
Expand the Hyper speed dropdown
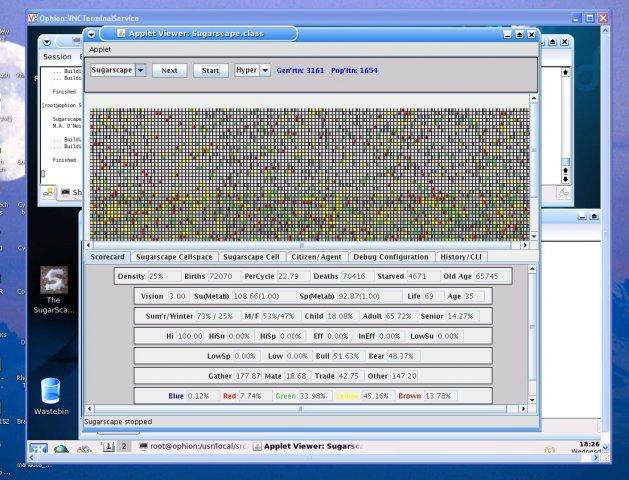[x=265, y=70]
